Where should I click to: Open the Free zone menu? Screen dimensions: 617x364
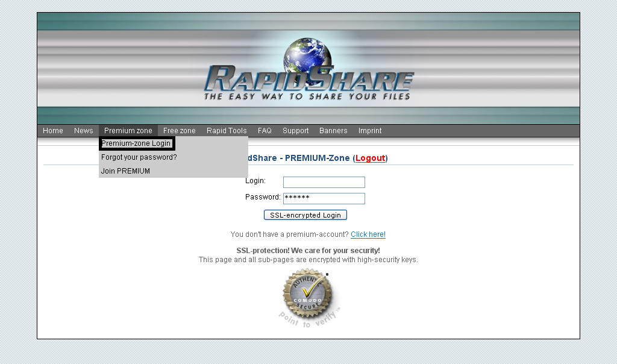[x=180, y=131]
